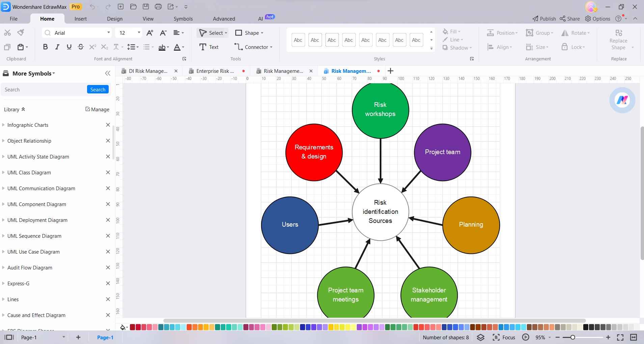644x344 pixels.
Task: Click the Save icon
Action: click(x=145, y=7)
